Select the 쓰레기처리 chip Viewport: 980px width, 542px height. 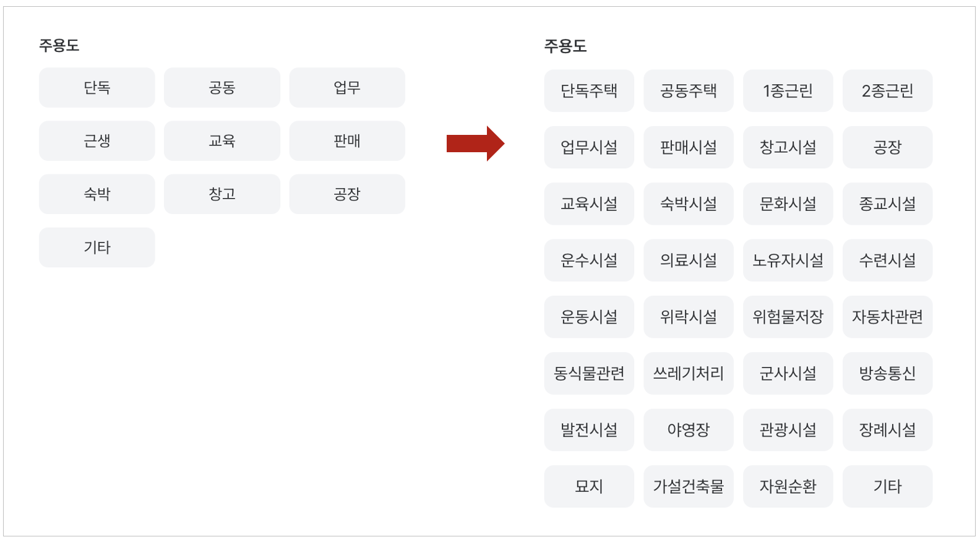pos(688,373)
